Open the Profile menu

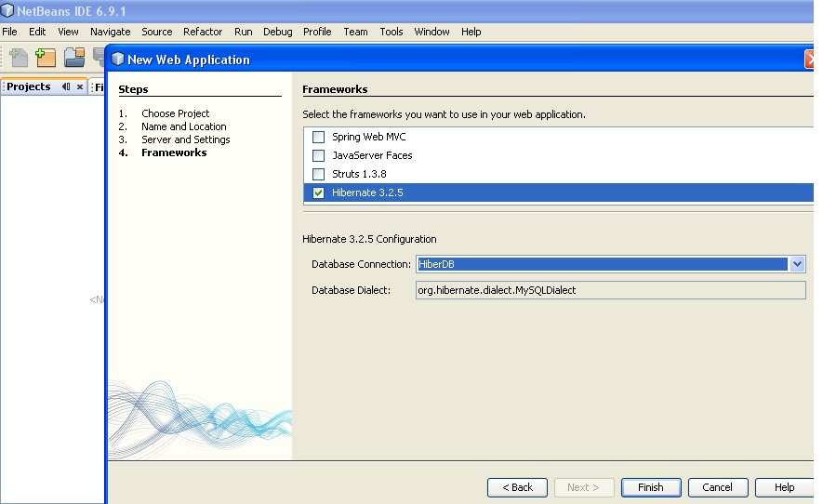[317, 32]
